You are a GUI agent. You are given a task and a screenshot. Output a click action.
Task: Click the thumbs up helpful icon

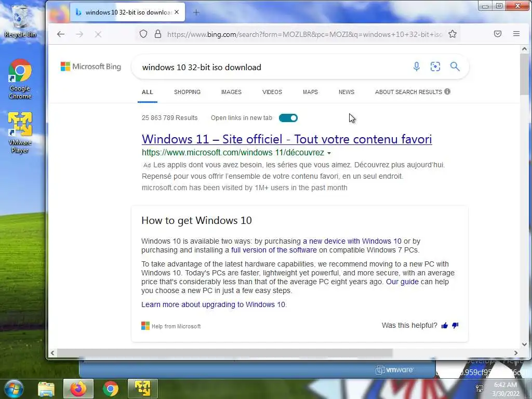[x=445, y=326]
